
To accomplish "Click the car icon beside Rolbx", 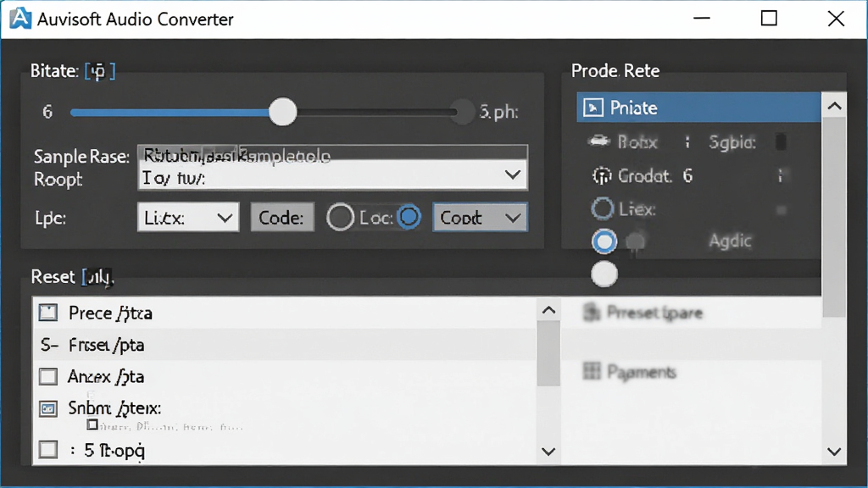I will click(x=598, y=141).
